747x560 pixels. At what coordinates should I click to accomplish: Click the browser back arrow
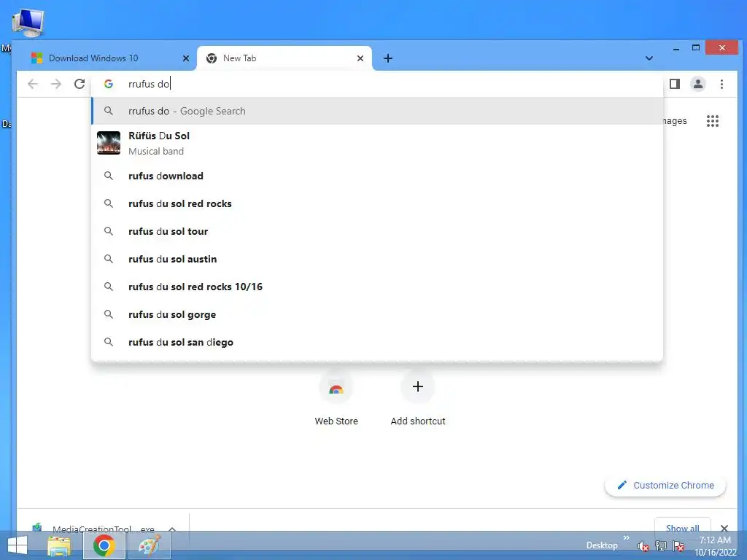pos(32,85)
